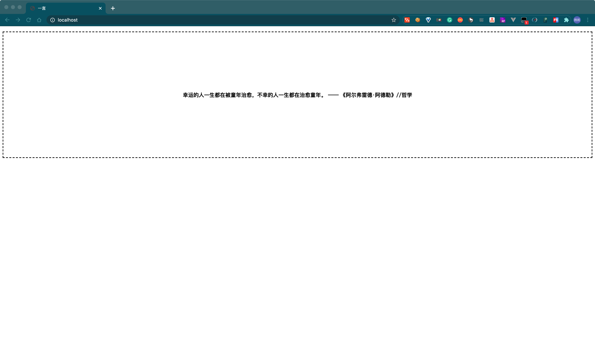Click the extension with red badge 1
This screenshot has height=364, width=595.
tap(524, 20)
